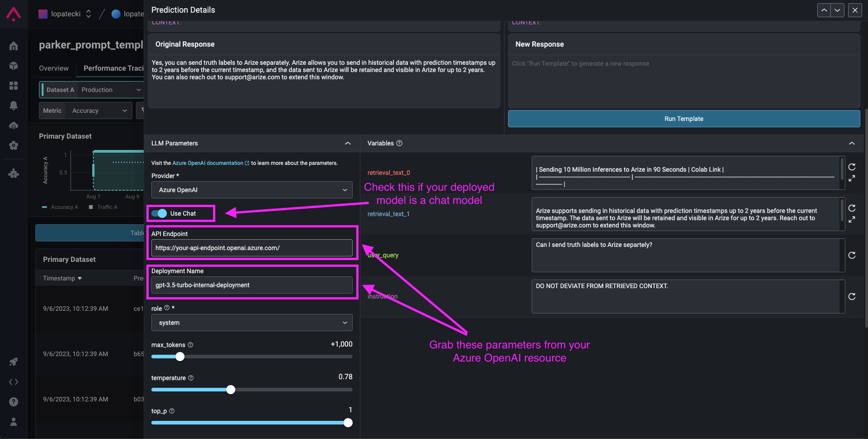Viewport: 868px width, 439px height.
Task: Click the info icon beside temperature
Action: click(191, 378)
